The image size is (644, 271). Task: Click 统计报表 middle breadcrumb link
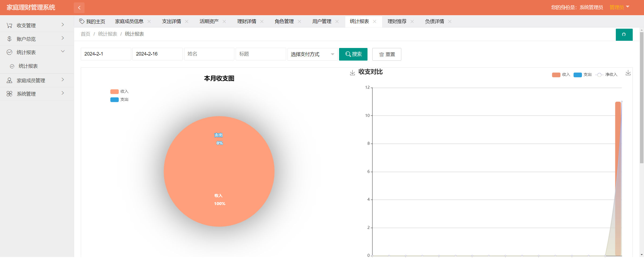click(108, 34)
